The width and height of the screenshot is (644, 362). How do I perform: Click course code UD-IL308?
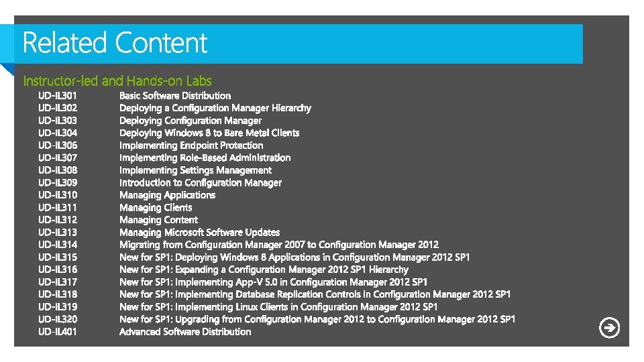click(x=58, y=170)
